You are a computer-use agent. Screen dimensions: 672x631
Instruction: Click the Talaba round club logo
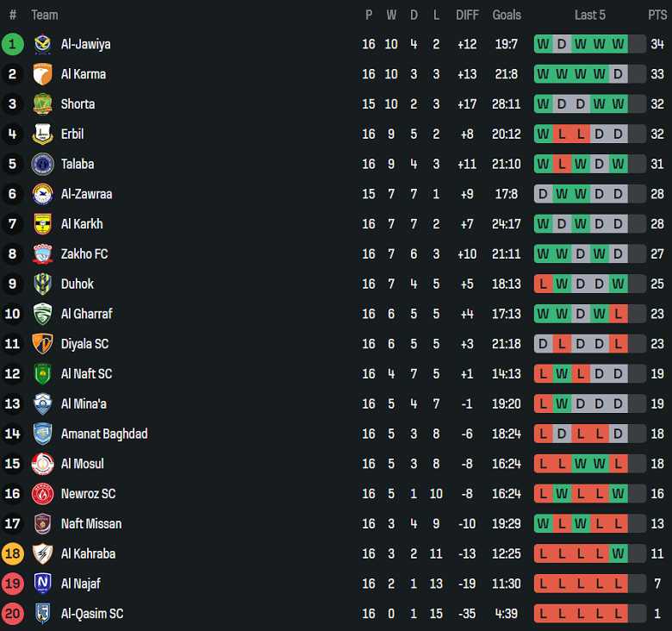[42, 164]
